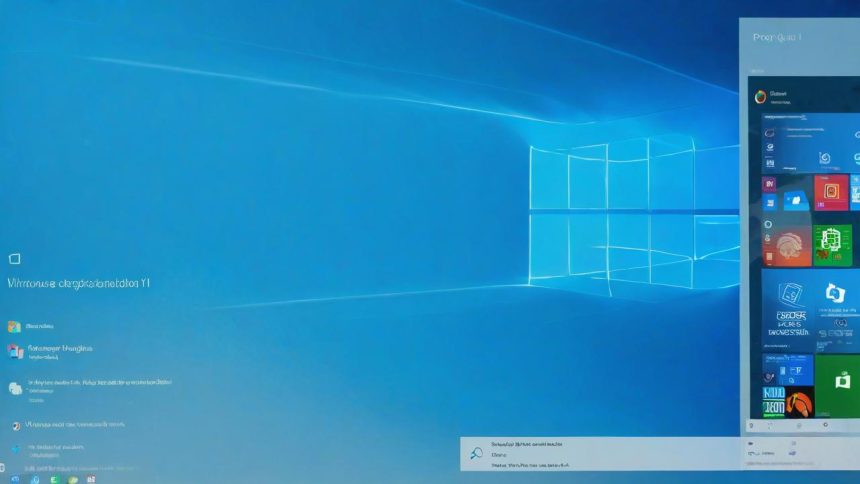The image size is (860, 484).
Task: Click the round Firefox-like avatar in the right panel
Action: [x=760, y=97]
